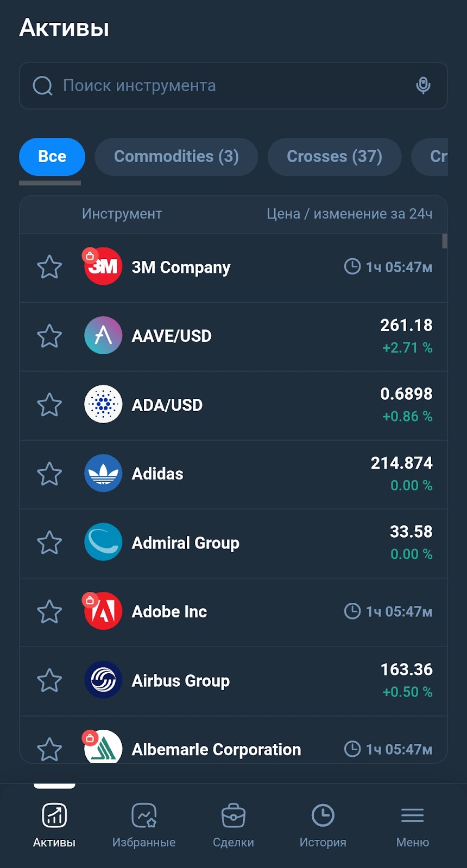Open Albemarle Corporation instrument row
Viewport: 467px width, 868px height.
[233, 741]
